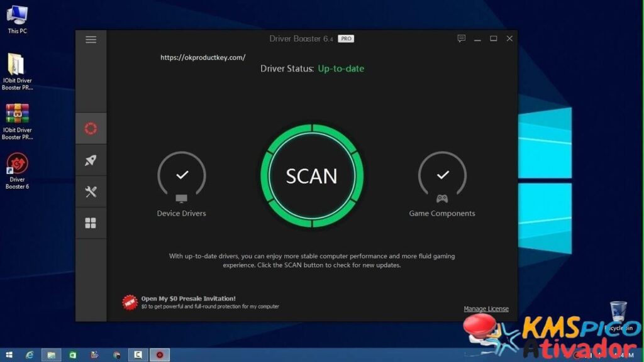Select the red Scan sidebar icon
Image resolution: width=644 pixels, height=362 pixels.
click(x=91, y=128)
